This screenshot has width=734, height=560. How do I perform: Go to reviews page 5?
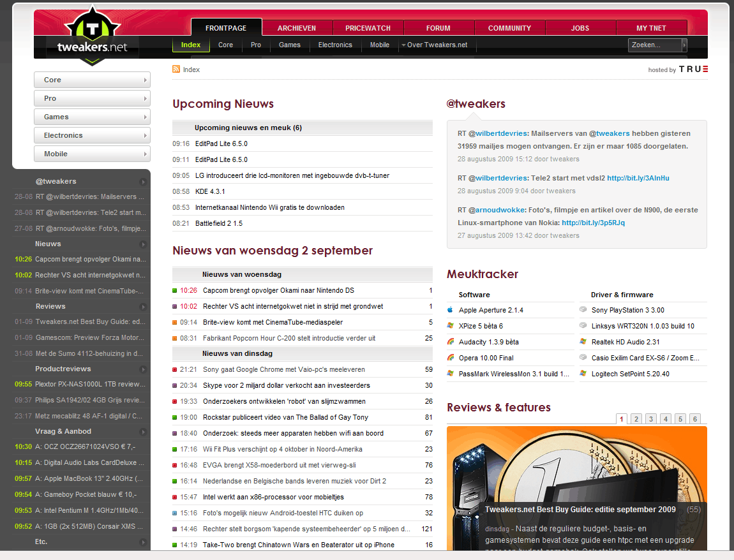680,419
